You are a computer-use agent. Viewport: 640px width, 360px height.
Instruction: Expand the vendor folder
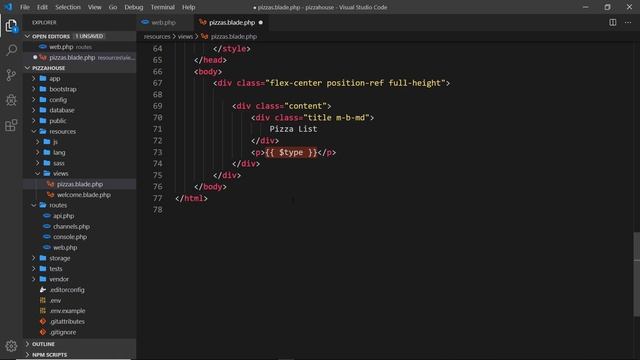[x=79, y=280]
